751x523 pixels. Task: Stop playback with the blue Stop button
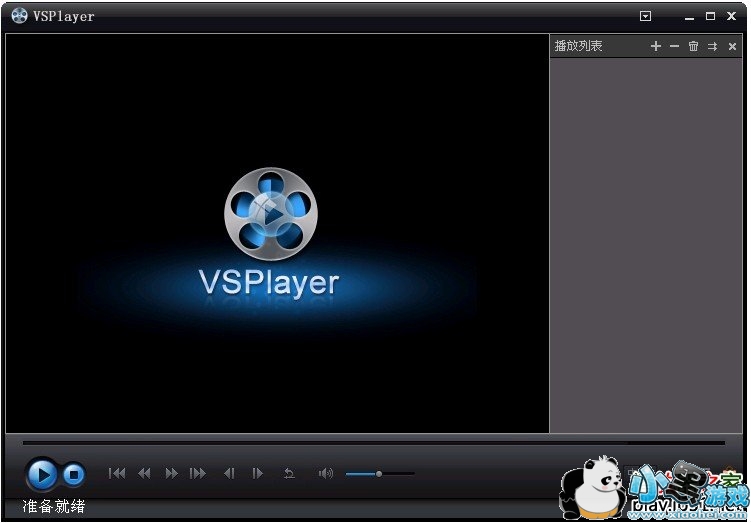click(x=74, y=475)
